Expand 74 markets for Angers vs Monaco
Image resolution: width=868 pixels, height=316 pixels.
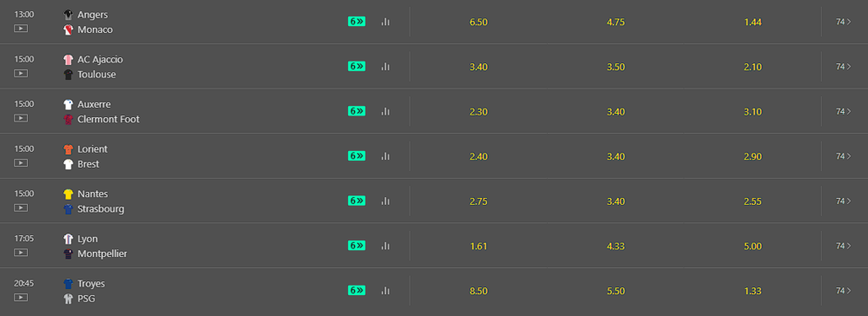pos(843,22)
